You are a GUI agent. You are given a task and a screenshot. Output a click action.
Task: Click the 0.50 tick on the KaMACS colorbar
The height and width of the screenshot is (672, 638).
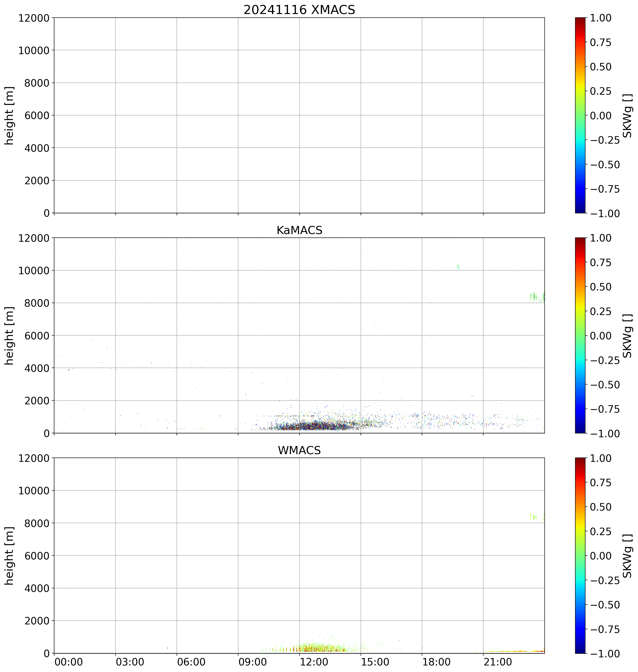tap(600, 287)
